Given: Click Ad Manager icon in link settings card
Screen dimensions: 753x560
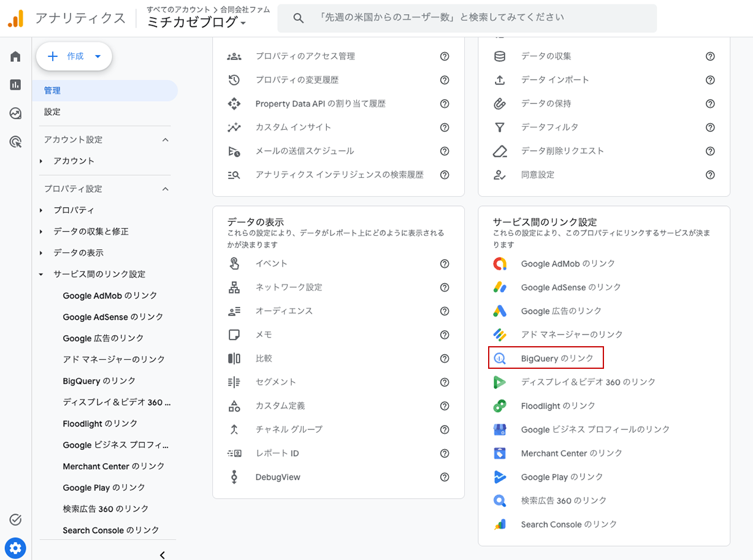Looking at the screenshot, I should click(500, 335).
